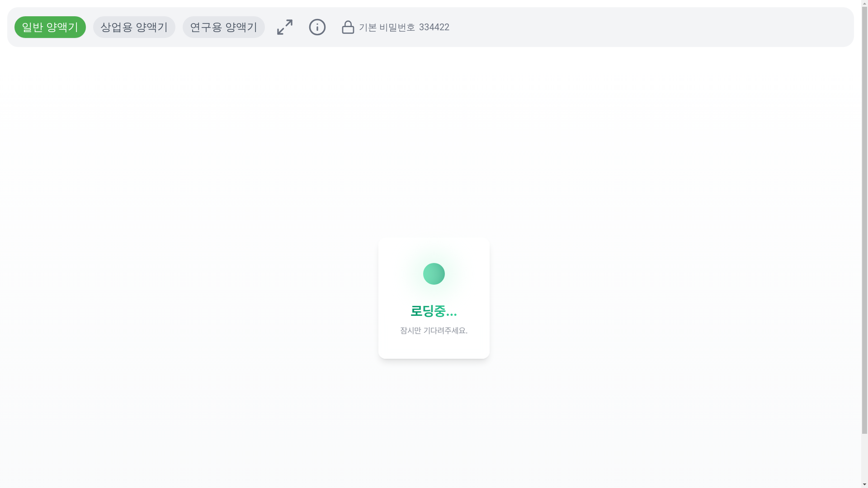This screenshot has height=488, width=868.
Task: Click the 기본 비밀번호 label text
Action: pyautogui.click(x=387, y=27)
